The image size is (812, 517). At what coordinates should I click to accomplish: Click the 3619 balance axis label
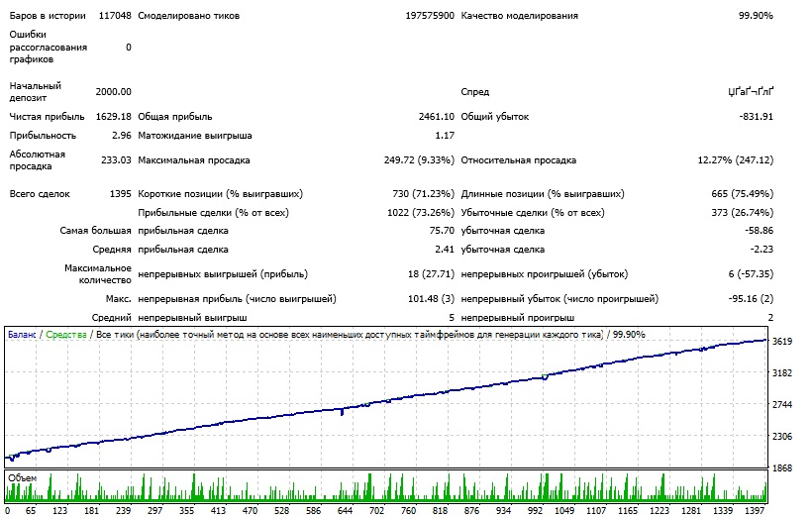coord(782,342)
